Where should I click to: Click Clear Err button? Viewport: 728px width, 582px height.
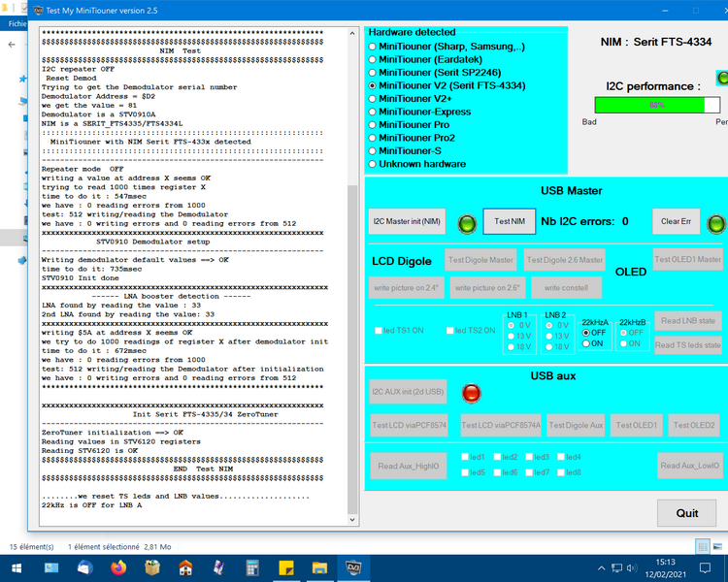(x=676, y=221)
